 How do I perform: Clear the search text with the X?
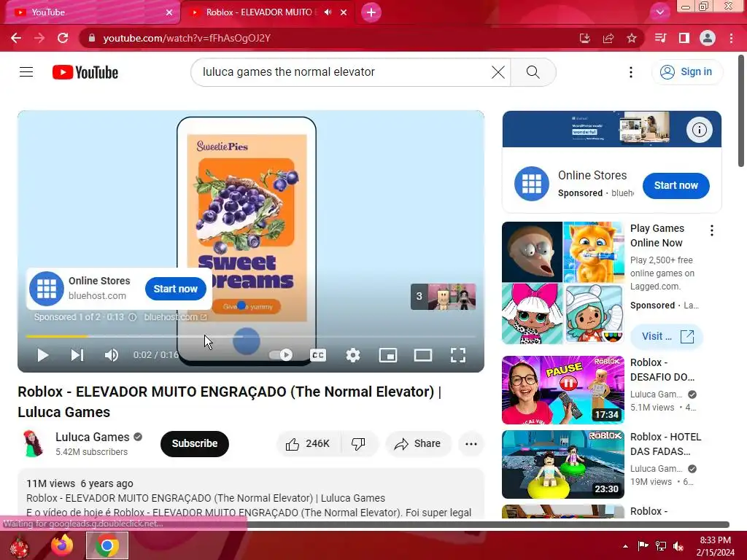[498, 72]
